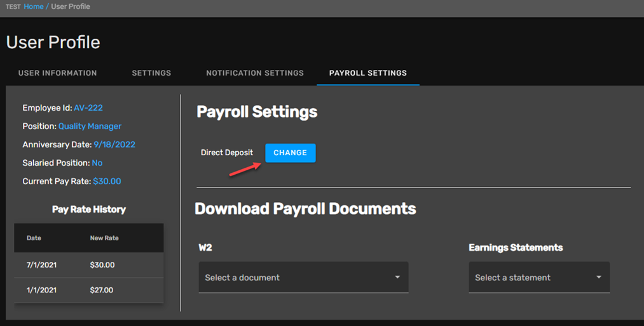Click the CHANGE direct deposit button

tap(291, 153)
